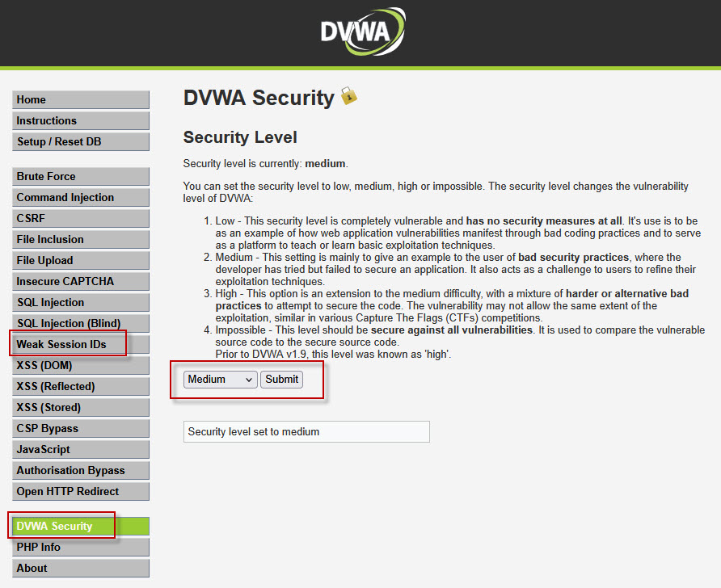Go to the Home menu item
This screenshot has height=588, width=721.
[81, 99]
